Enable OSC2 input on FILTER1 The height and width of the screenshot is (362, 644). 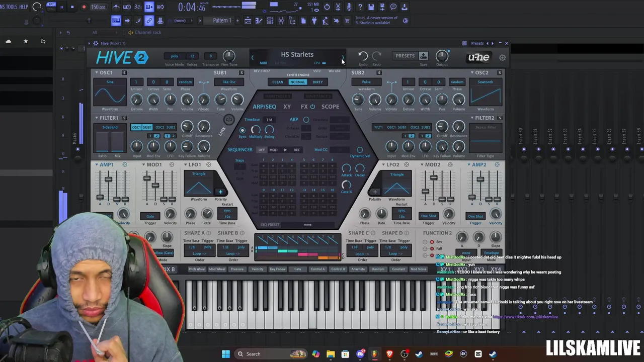159,127
